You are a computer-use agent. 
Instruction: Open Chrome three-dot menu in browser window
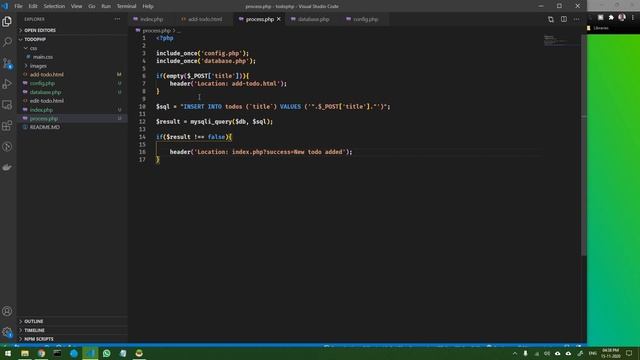(633, 17)
